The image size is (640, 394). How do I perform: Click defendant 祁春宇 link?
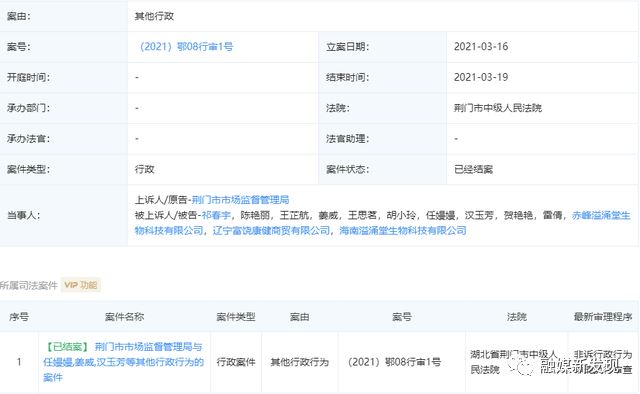tap(216, 215)
